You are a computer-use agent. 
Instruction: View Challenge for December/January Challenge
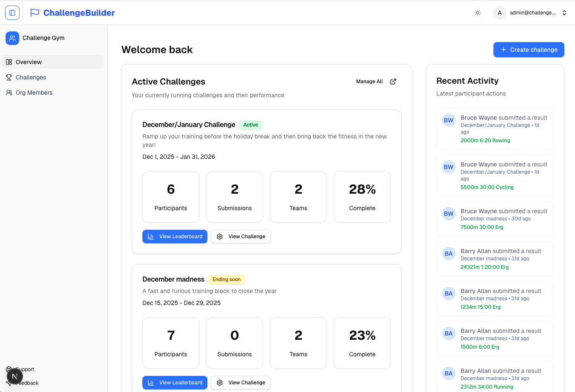(x=241, y=237)
